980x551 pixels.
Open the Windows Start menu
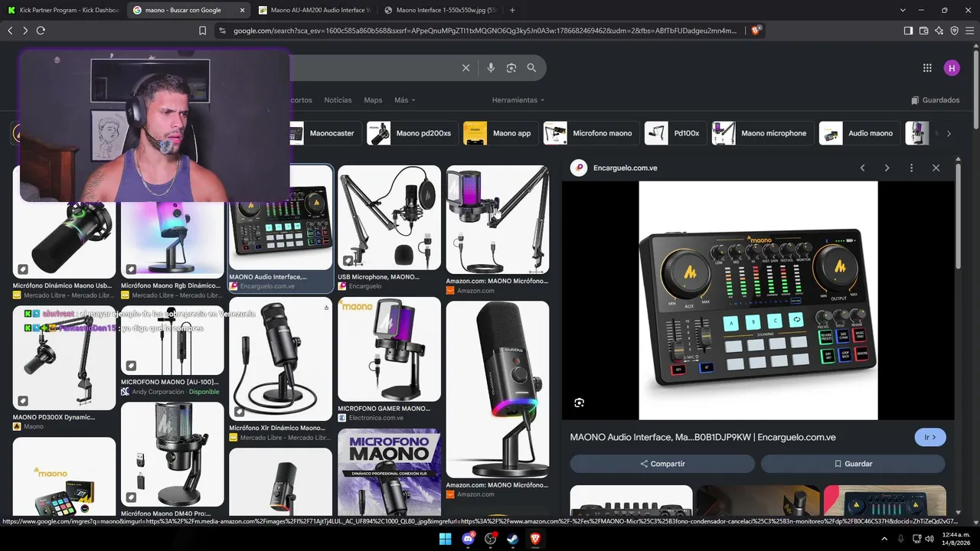click(445, 539)
